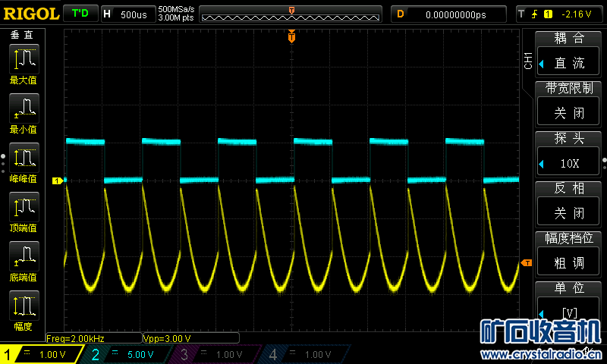607x364 pixels.
Task: Click 500MSa/s sample rate text
Action: click(x=176, y=9)
